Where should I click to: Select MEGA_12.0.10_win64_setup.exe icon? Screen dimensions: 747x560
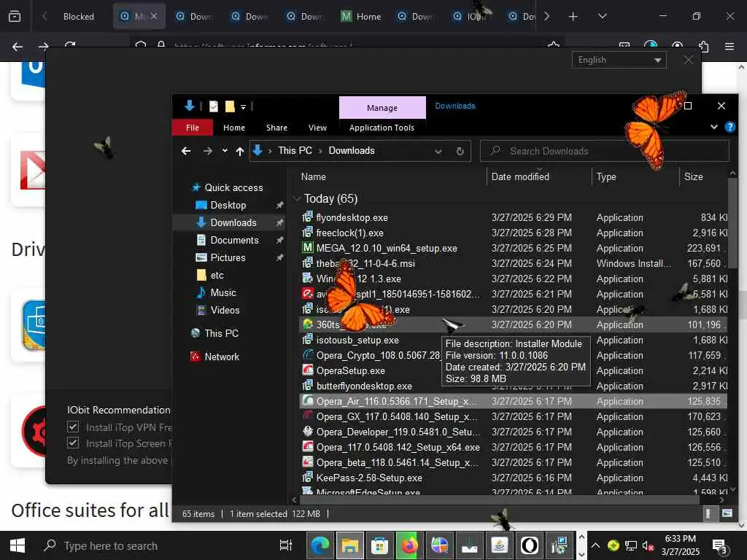coord(308,248)
